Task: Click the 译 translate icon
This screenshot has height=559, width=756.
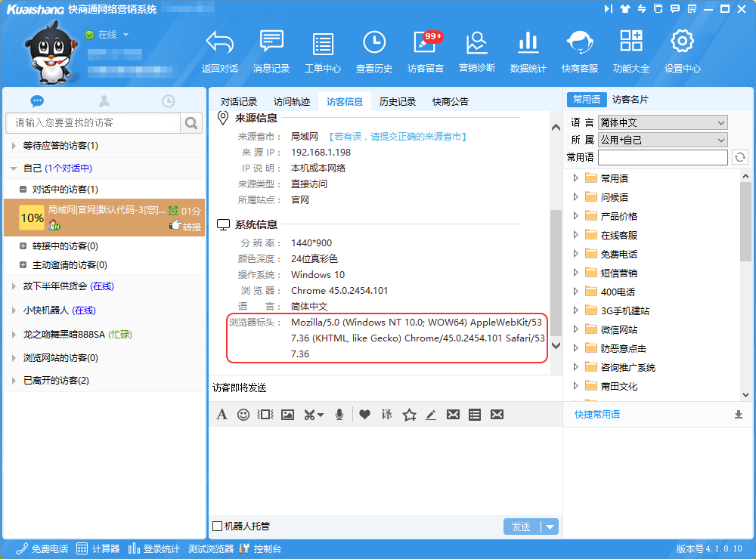Action: 387,414
